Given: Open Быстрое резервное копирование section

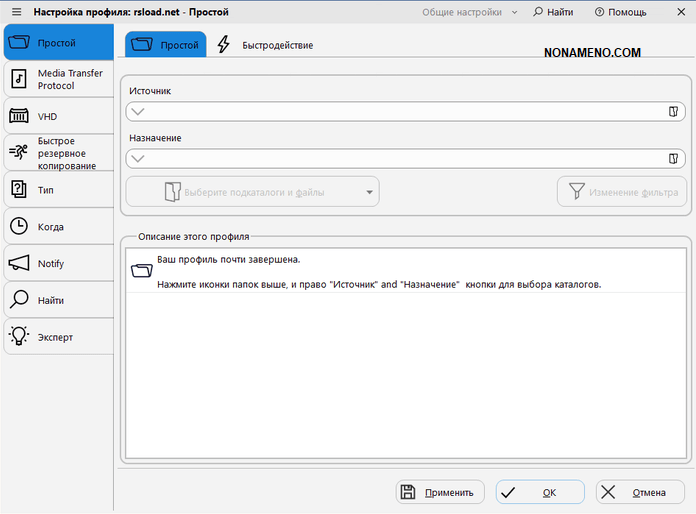Looking at the screenshot, I should (x=57, y=153).
